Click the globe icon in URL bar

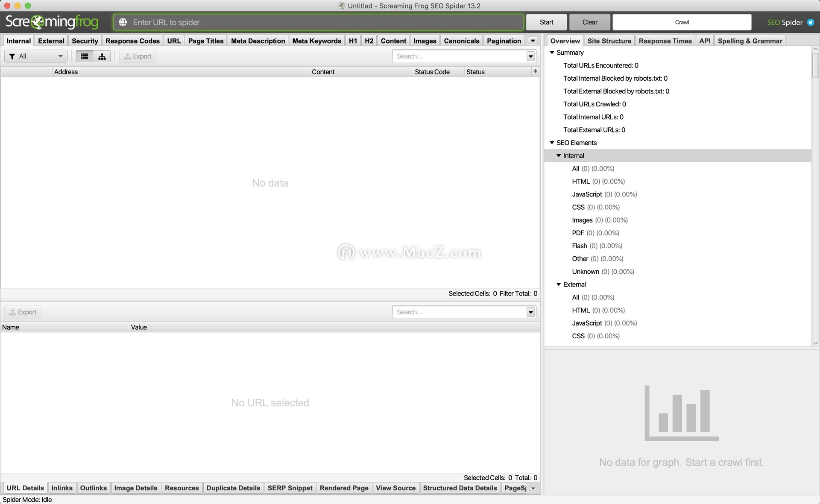point(123,22)
